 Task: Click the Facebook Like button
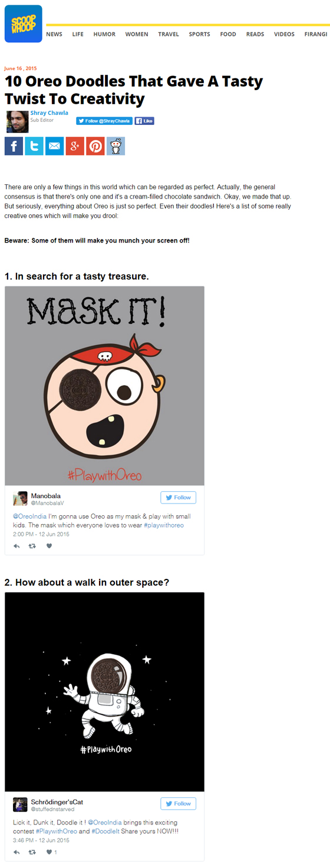(x=144, y=121)
